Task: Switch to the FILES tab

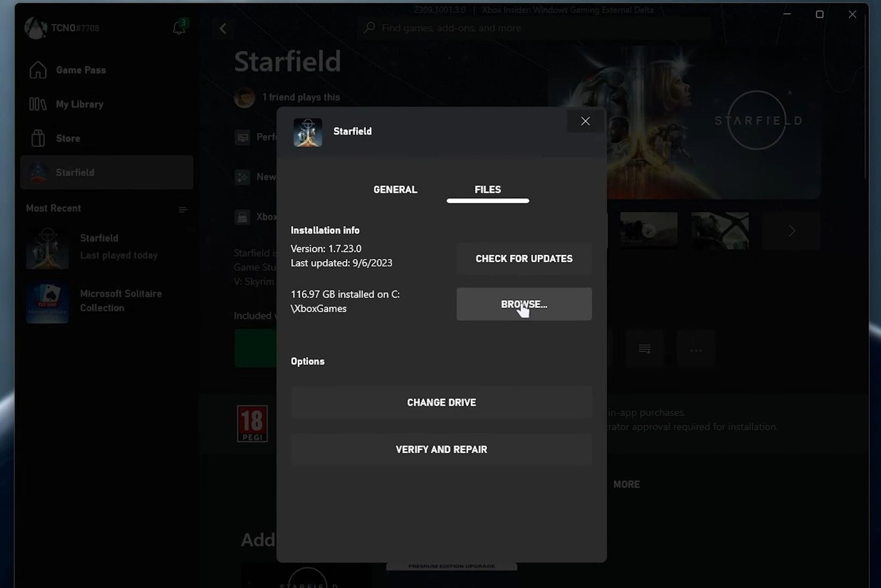Action: pyautogui.click(x=487, y=190)
